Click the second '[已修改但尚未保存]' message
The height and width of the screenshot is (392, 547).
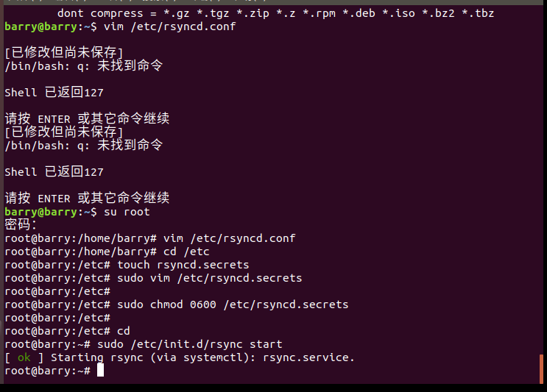(63, 132)
